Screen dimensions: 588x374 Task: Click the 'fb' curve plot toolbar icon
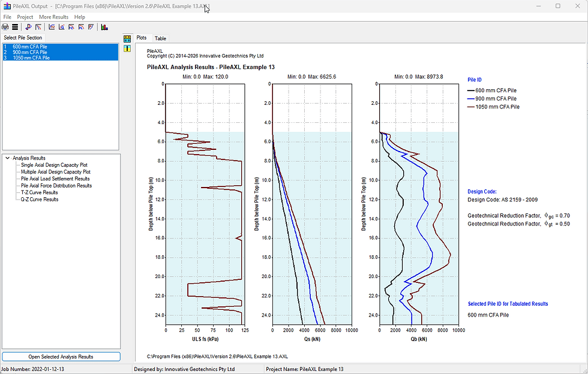pyautogui.click(x=61, y=27)
